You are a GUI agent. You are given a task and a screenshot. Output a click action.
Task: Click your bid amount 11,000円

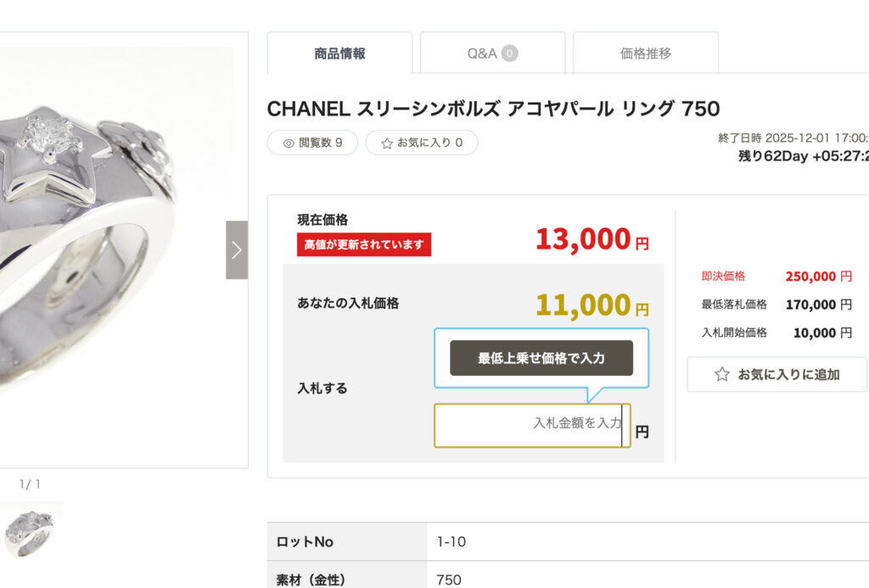point(591,305)
